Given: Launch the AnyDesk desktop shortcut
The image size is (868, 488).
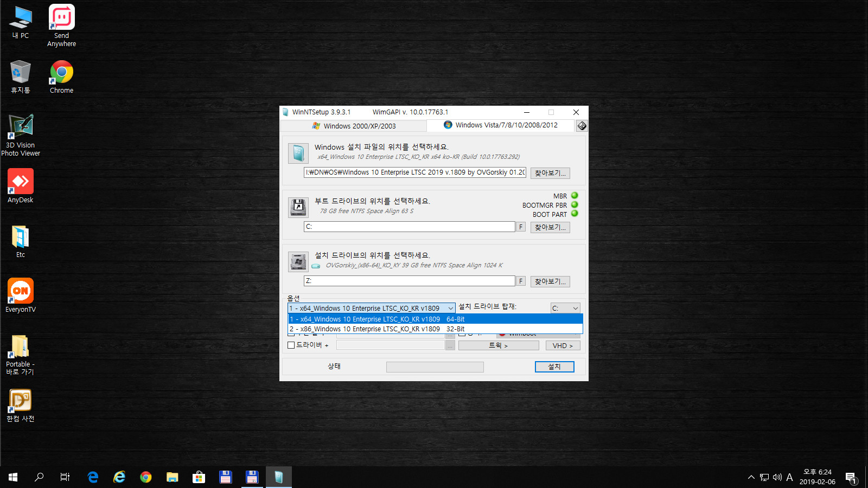Looking at the screenshot, I should [21, 186].
